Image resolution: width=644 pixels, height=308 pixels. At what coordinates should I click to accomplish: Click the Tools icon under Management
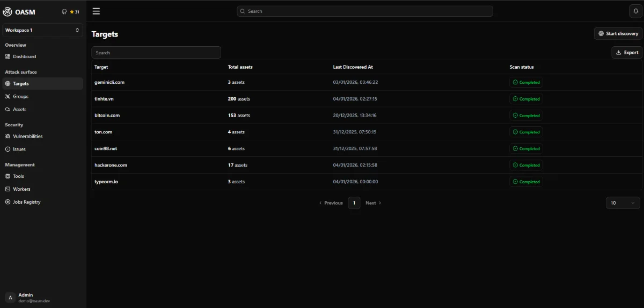point(8,176)
